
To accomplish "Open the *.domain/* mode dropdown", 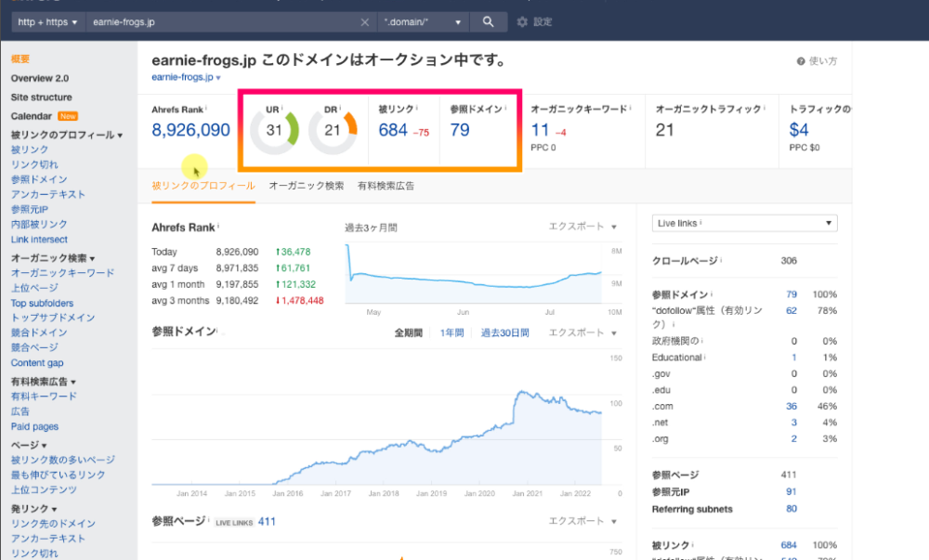I will [423, 22].
